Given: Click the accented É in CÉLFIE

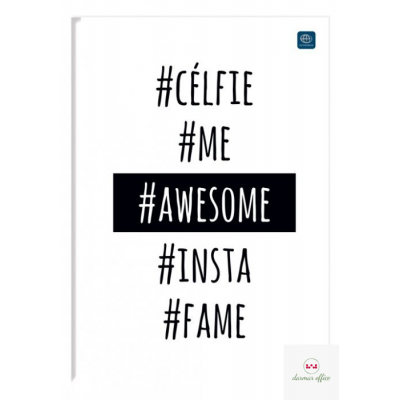Looking at the screenshot, I should coord(195,87).
